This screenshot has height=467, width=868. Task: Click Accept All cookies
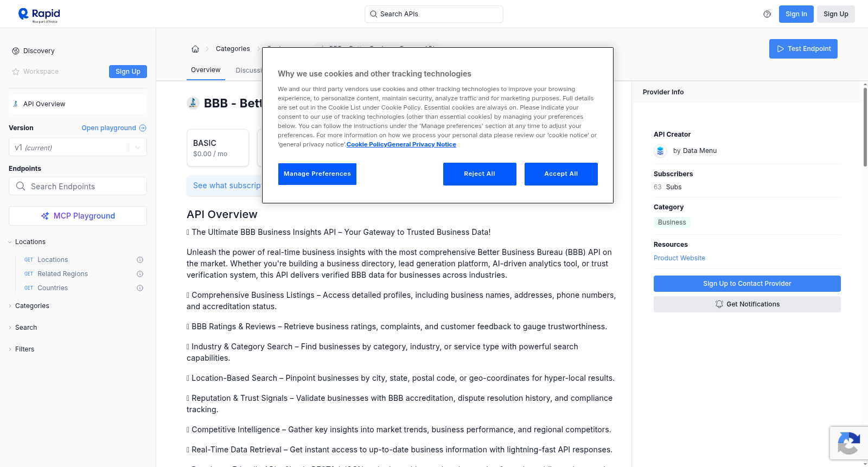pyautogui.click(x=561, y=174)
